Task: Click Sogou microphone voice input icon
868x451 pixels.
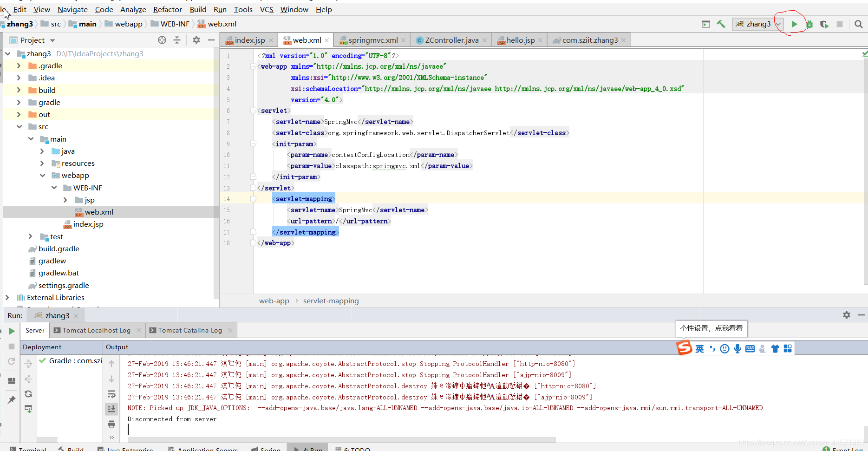Action: coord(737,349)
